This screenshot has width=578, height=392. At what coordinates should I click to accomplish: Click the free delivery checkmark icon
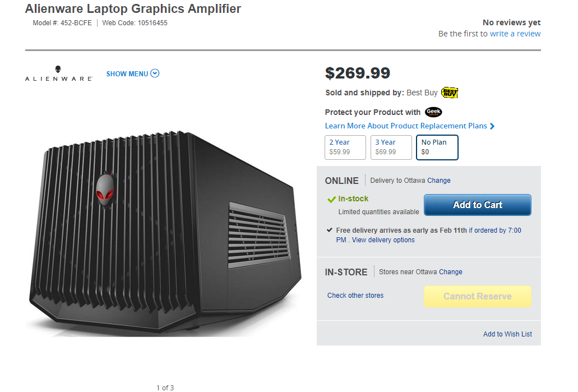330,230
